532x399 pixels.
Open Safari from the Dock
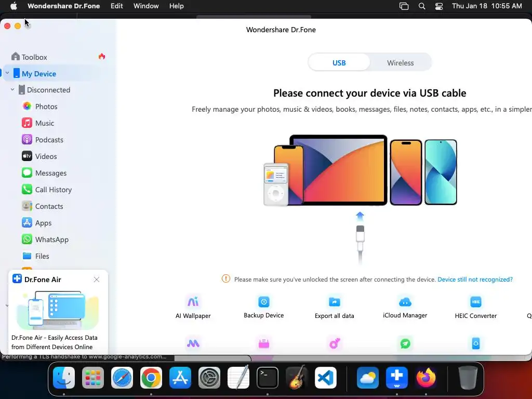pyautogui.click(x=122, y=377)
